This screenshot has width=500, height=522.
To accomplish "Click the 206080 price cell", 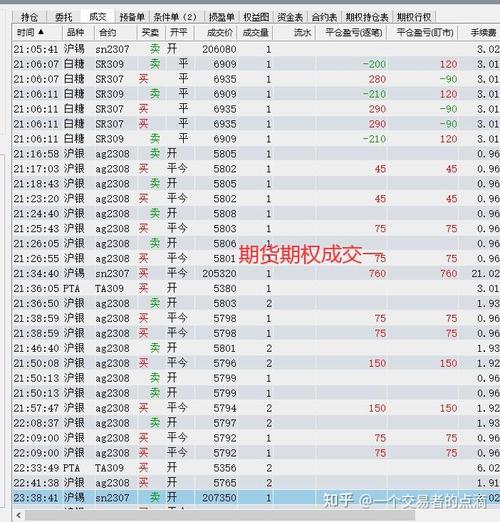I will (219, 49).
